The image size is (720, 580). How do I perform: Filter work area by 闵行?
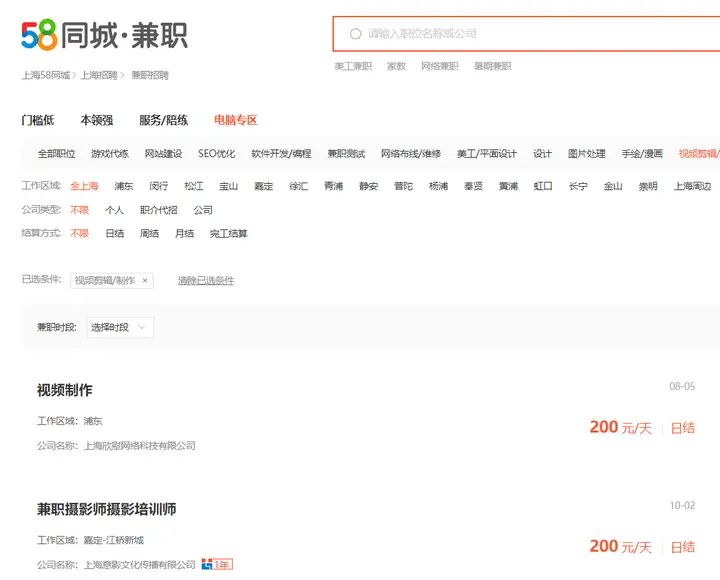158,186
